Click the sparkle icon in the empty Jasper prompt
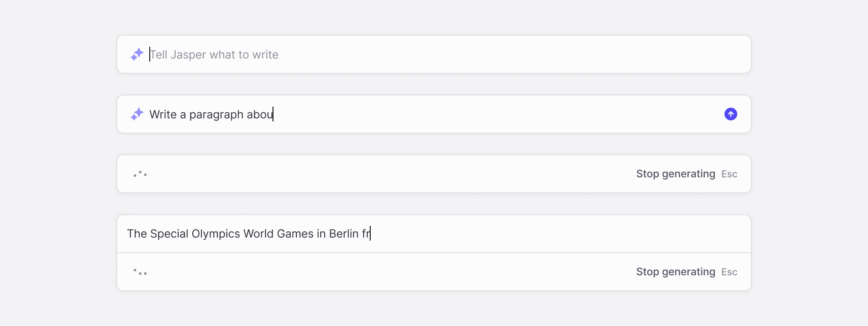 tap(137, 54)
